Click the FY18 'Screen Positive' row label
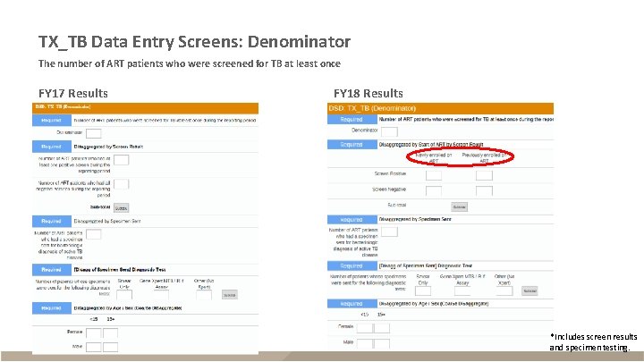Image resolution: width=644 pixels, height=362 pixels. click(x=390, y=173)
